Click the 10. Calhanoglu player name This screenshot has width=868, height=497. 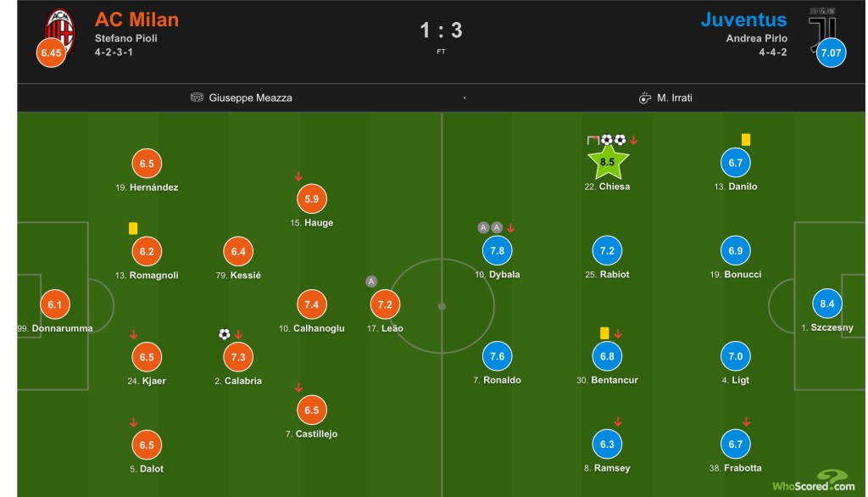point(312,328)
